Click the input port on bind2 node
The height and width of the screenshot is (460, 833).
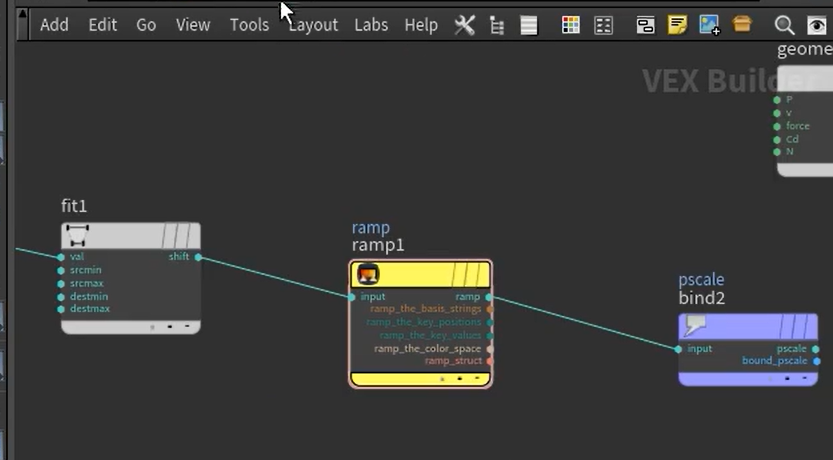pyautogui.click(x=678, y=349)
